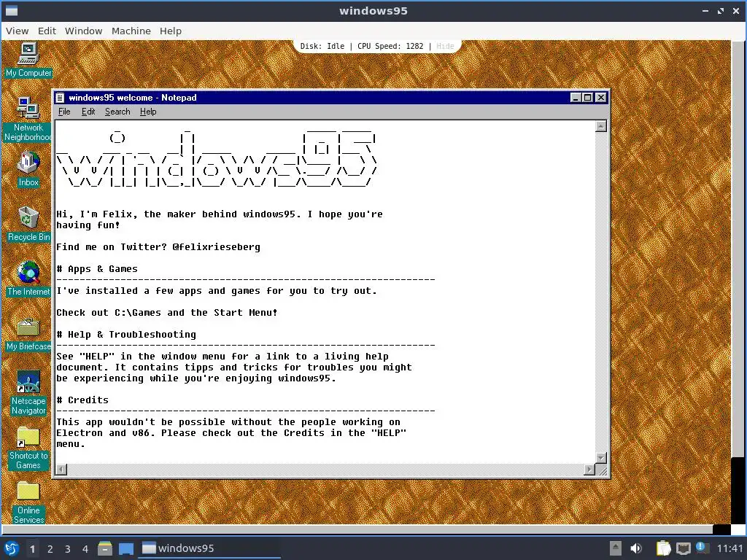Switch to workspace 1
Screen dimensions: 747x560
point(32,549)
